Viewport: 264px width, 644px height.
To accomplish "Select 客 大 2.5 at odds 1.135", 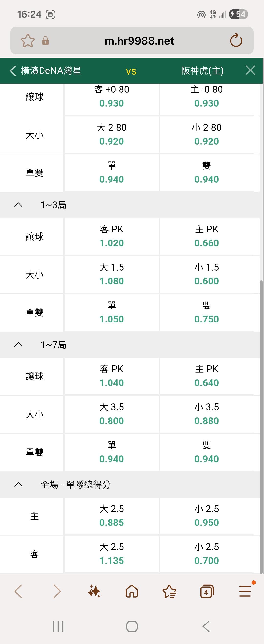I will click(x=112, y=554).
